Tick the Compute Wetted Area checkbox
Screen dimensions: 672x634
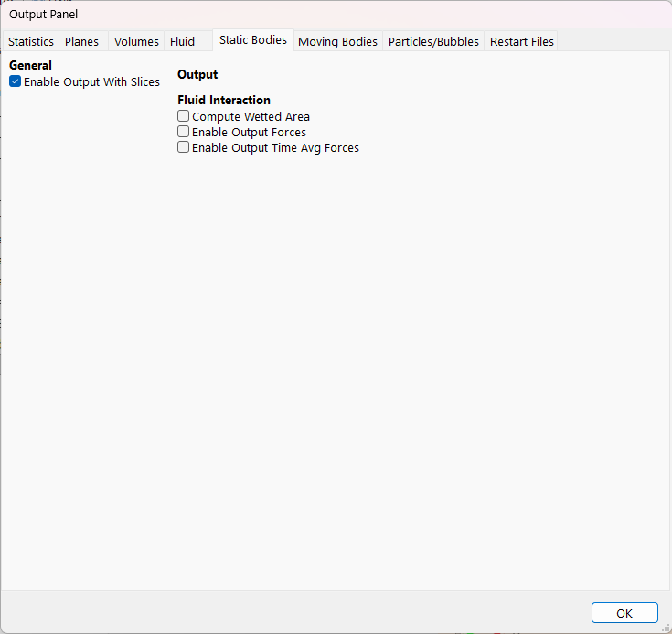[x=184, y=117]
